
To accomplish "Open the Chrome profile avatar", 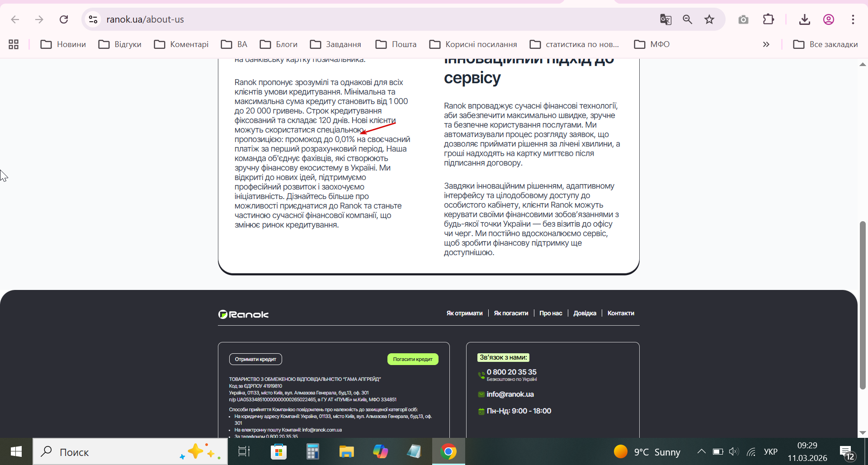I will pyautogui.click(x=828, y=19).
